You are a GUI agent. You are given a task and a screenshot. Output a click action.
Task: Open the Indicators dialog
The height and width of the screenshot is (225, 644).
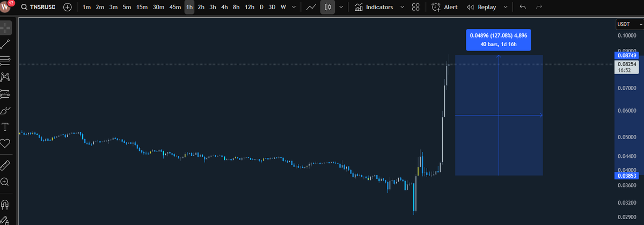click(374, 8)
